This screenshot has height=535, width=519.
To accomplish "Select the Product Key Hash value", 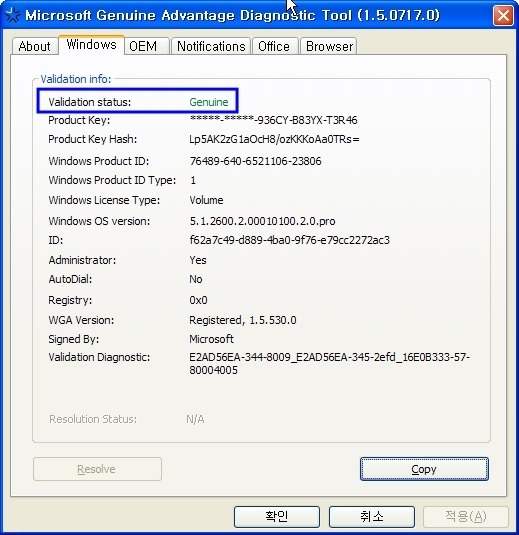I will point(274,139).
